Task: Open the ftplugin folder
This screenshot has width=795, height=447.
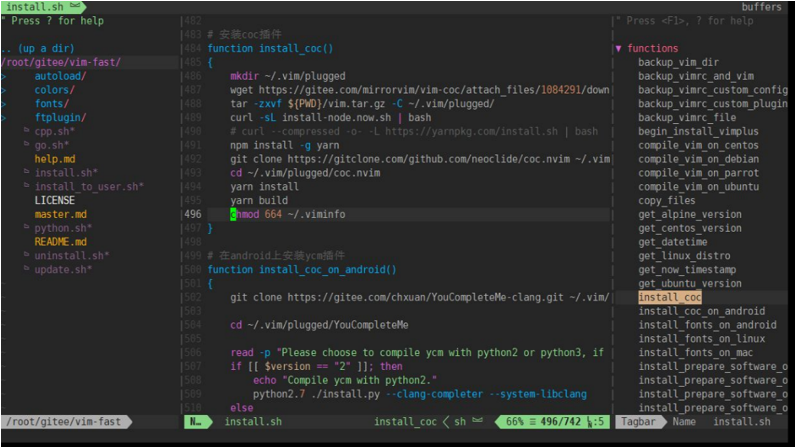Action: (x=60, y=118)
